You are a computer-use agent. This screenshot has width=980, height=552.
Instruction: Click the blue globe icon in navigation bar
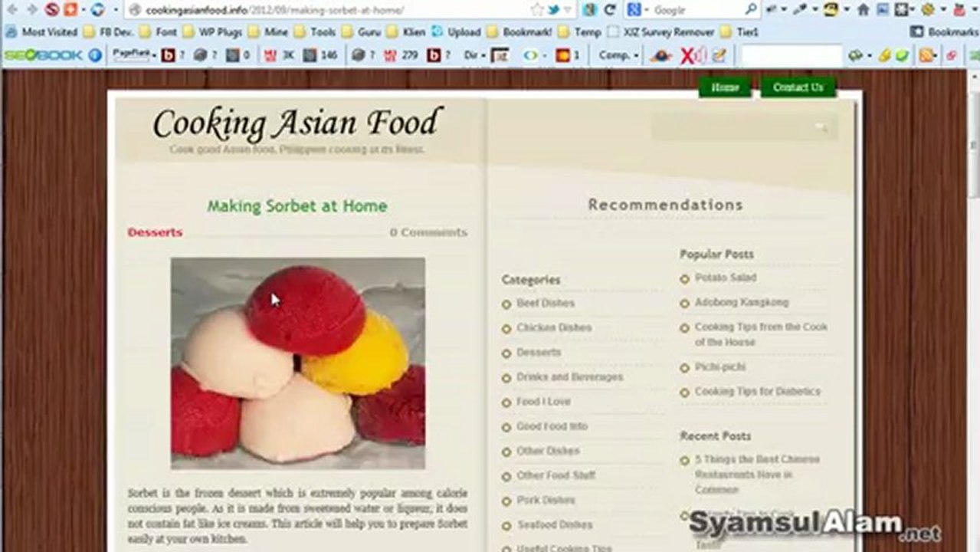click(x=97, y=10)
